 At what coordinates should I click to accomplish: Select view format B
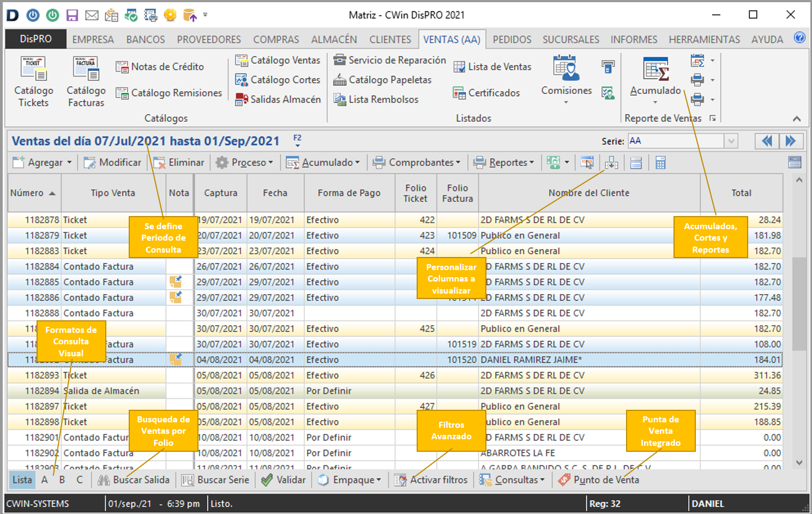point(62,480)
